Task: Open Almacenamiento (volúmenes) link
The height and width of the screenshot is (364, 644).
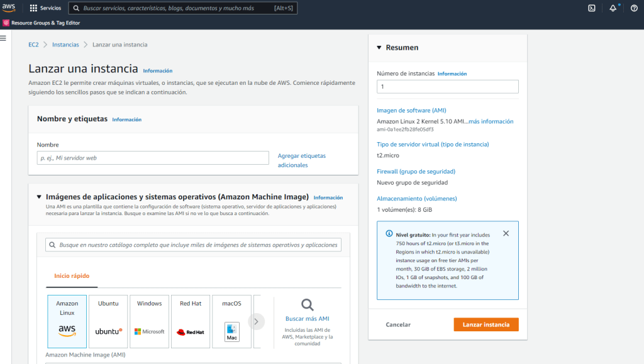Action: [417, 199]
